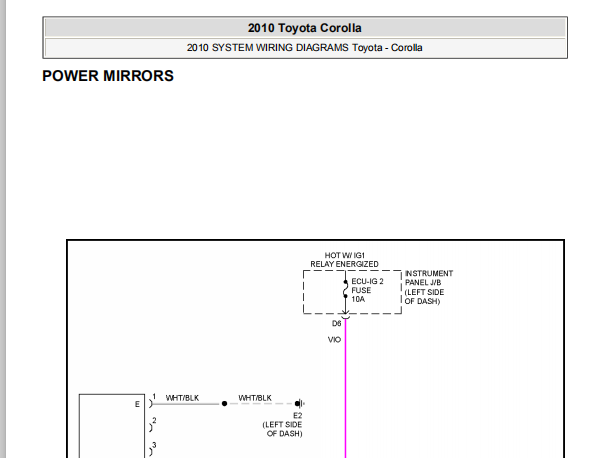The width and height of the screenshot is (600, 458).
Task: Click the splice dot on WHT/BLK wire
Action: tap(225, 404)
